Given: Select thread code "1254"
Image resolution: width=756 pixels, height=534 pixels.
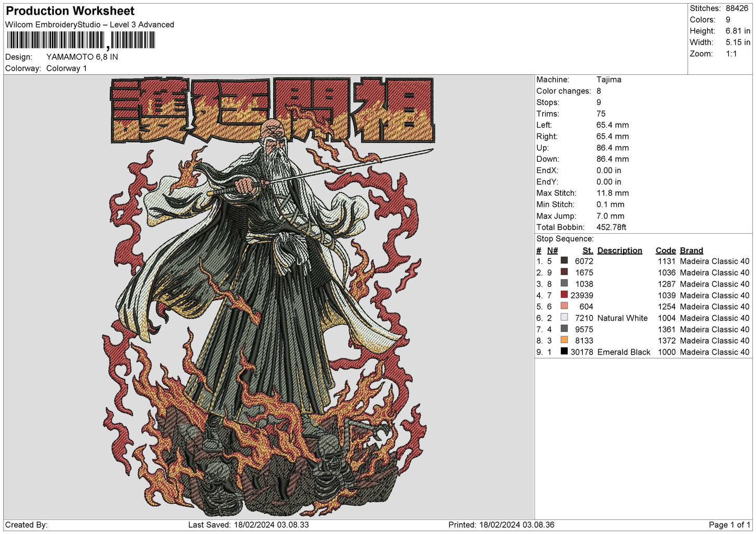Looking at the screenshot, I should click(667, 307).
